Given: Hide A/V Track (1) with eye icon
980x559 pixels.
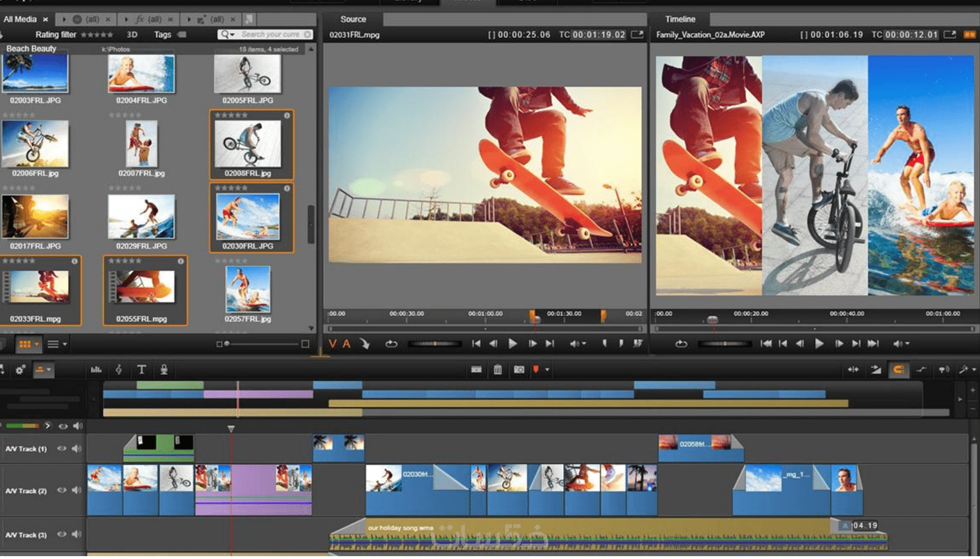Looking at the screenshot, I should click(62, 448).
